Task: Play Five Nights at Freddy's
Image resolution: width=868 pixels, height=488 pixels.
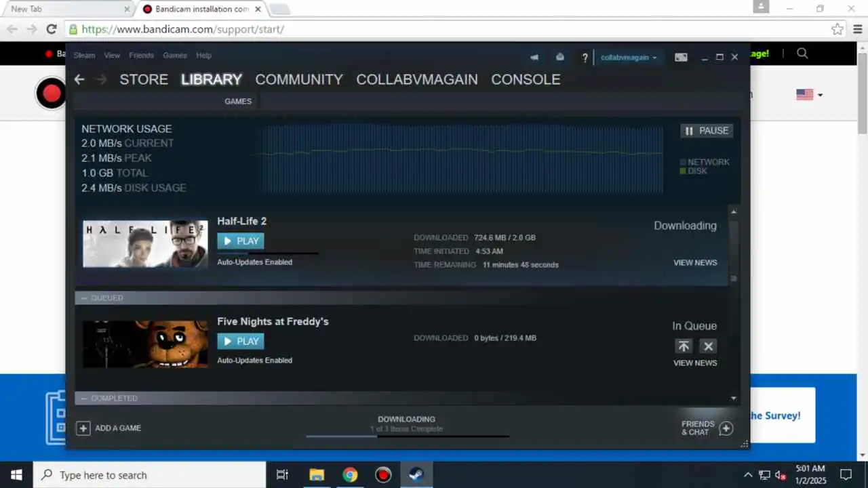Action: point(241,341)
